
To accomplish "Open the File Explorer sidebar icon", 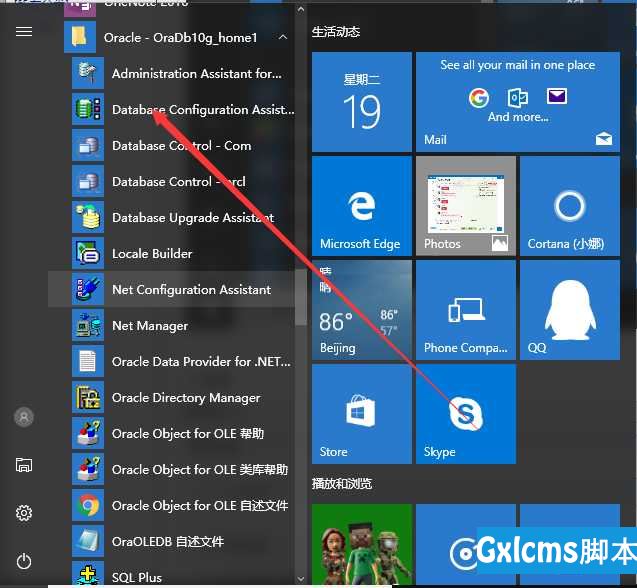I will coord(24,464).
